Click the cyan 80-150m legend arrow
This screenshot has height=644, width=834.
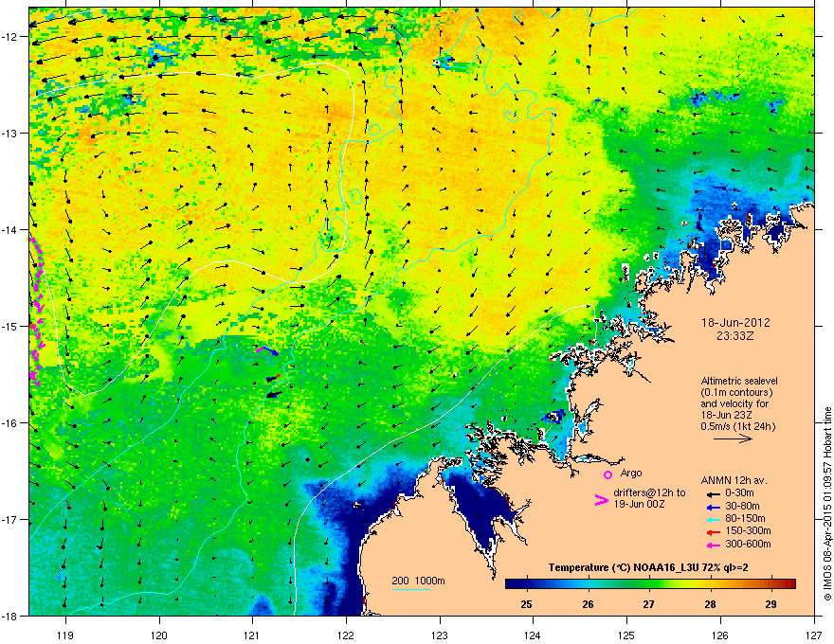(x=713, y=519)
